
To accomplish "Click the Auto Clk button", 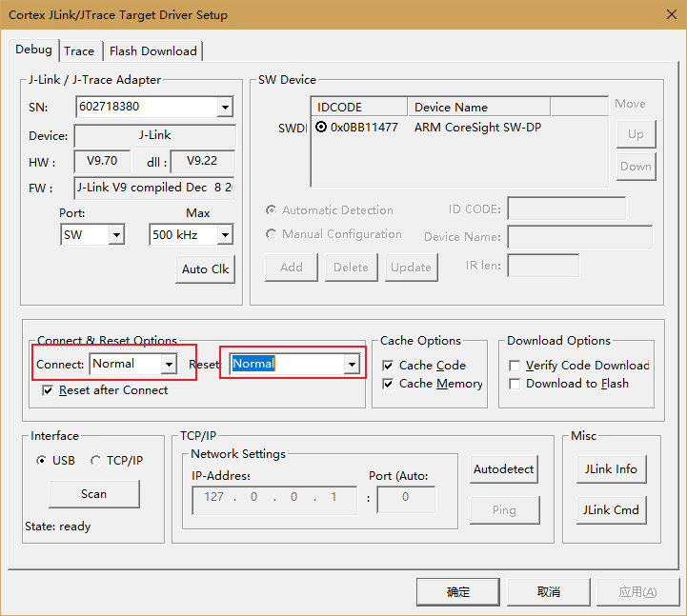I will pos(205,268).
